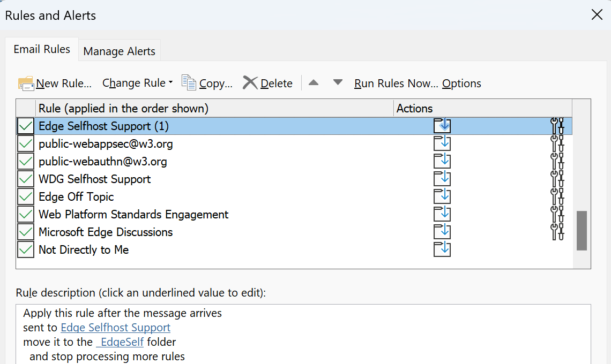The height and width of the screenshot is (364, 611).
Task: Click move-to-folder icon for Edge Off Topic
Action: (442, 196)
